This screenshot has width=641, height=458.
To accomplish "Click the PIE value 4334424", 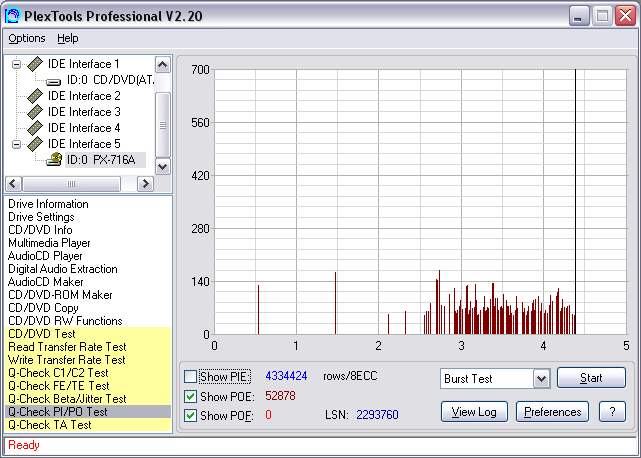I will (286, 376).
